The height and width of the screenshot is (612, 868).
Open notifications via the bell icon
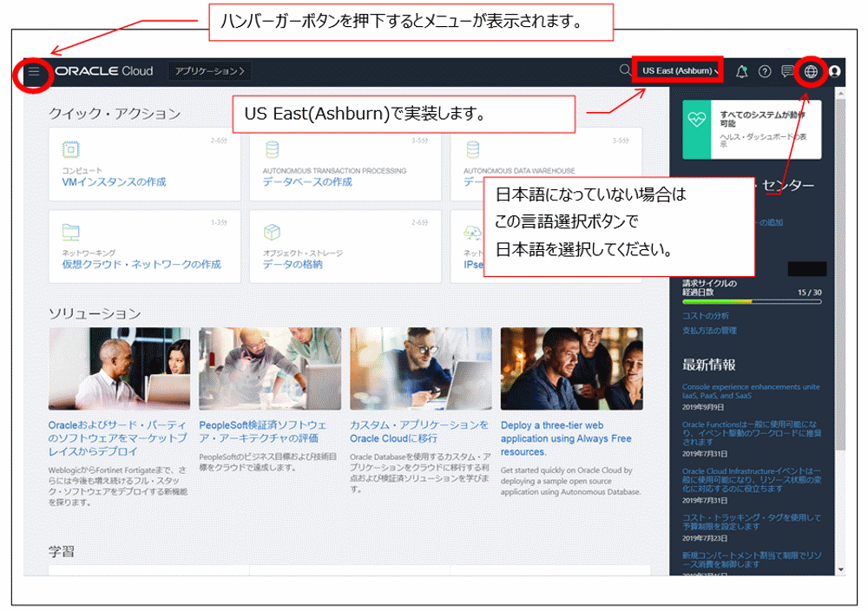click(x=742, y=71)
